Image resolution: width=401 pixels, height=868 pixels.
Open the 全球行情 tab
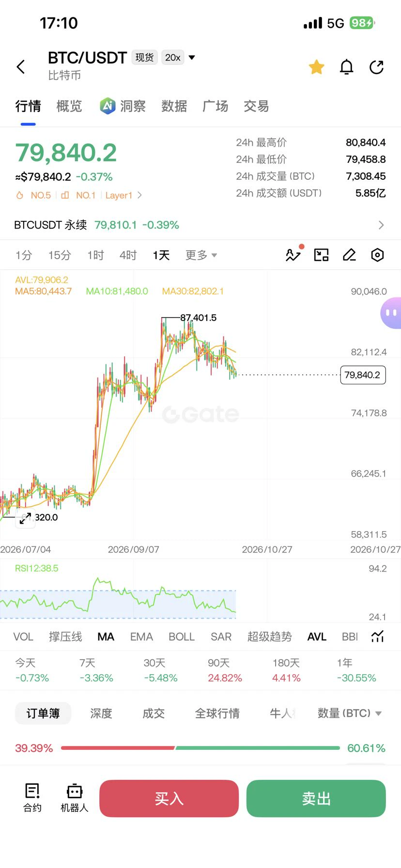pyautogui.click(x=217, y=713)
